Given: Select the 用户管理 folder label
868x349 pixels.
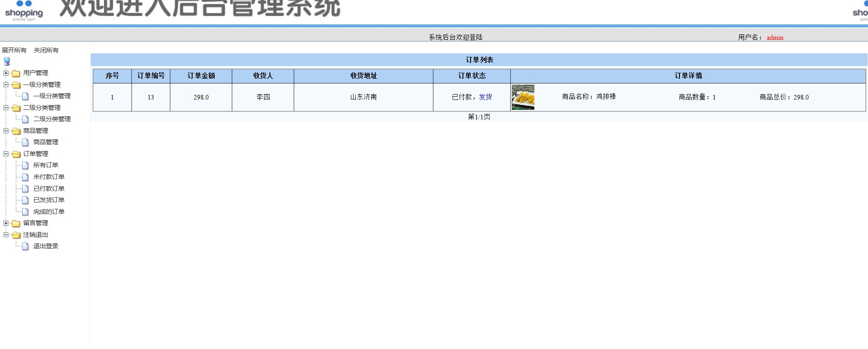Looking at the screenshot, I should tap(36, 73).
